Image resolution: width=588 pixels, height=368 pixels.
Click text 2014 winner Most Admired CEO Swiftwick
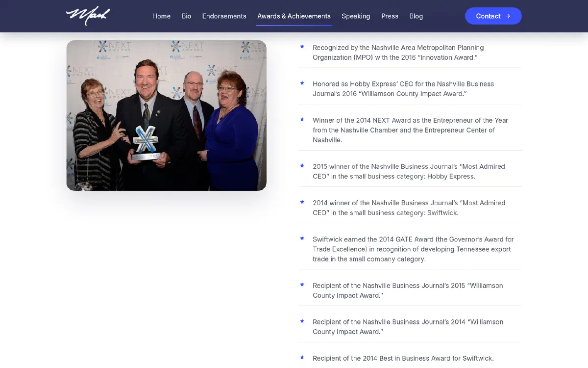point(409,208)
